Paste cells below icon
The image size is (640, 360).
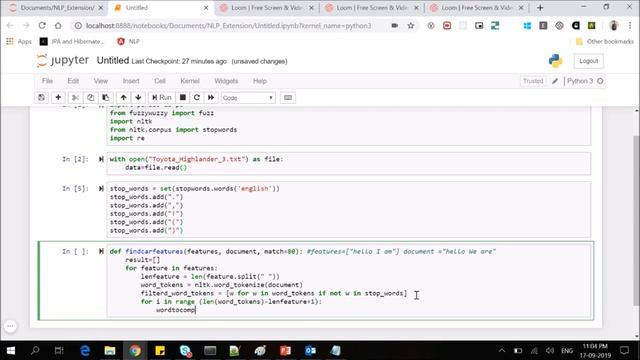click(105, 98)
